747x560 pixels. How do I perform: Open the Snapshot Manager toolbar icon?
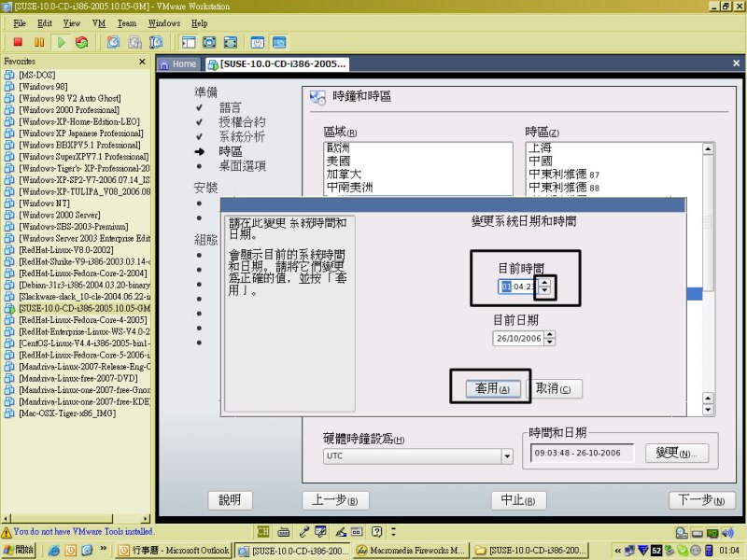[x=156, y=42]
